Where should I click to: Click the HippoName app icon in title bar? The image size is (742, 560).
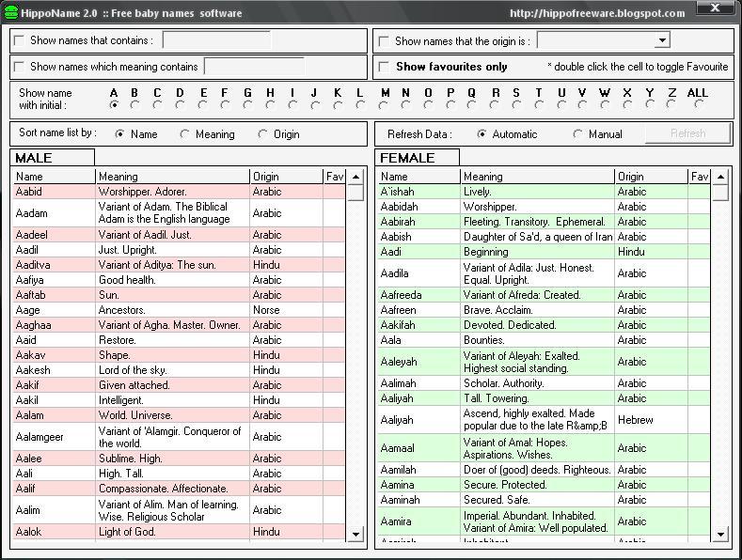click(x=10, y=12)
